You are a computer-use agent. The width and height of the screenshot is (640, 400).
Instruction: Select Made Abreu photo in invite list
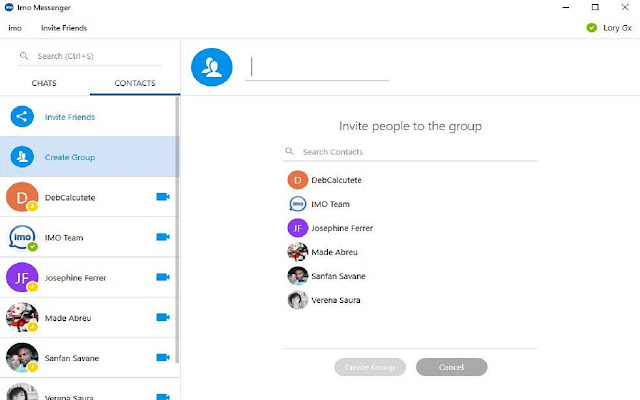[x=298, y=252]
